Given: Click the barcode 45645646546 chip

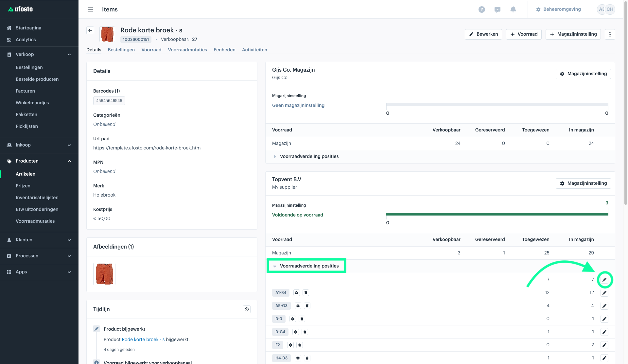Looking at the screenshot, I should pos(109,101).
